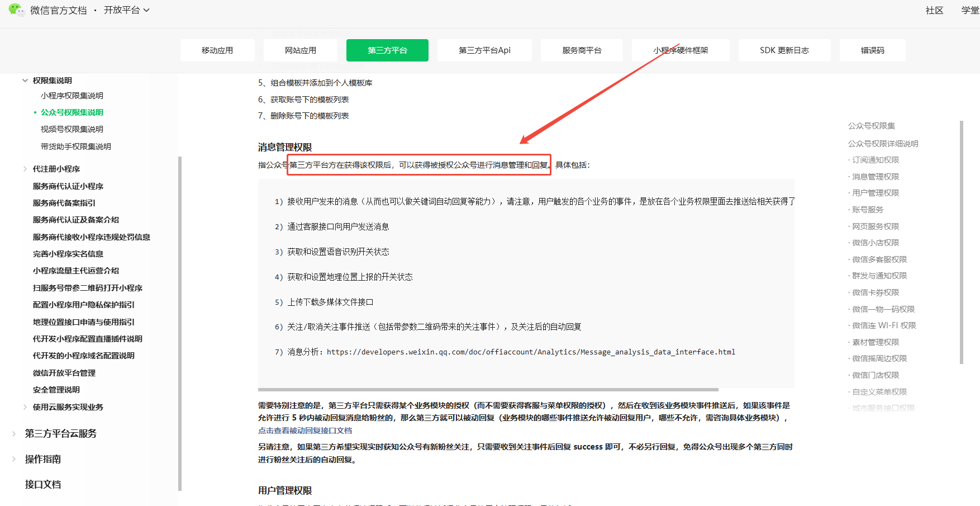Open the 错误码 tab
Viewport: 980px width, 506px height.
[872, 50]
